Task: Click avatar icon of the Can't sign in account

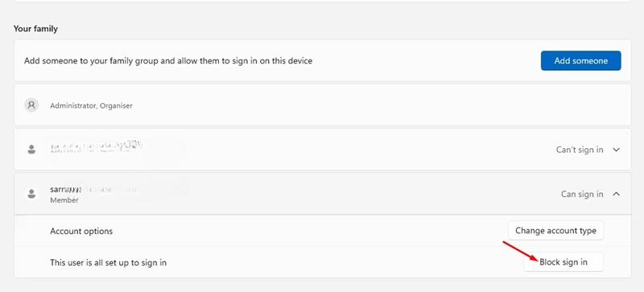Action: pyautogui.click(x=31, y=150)
